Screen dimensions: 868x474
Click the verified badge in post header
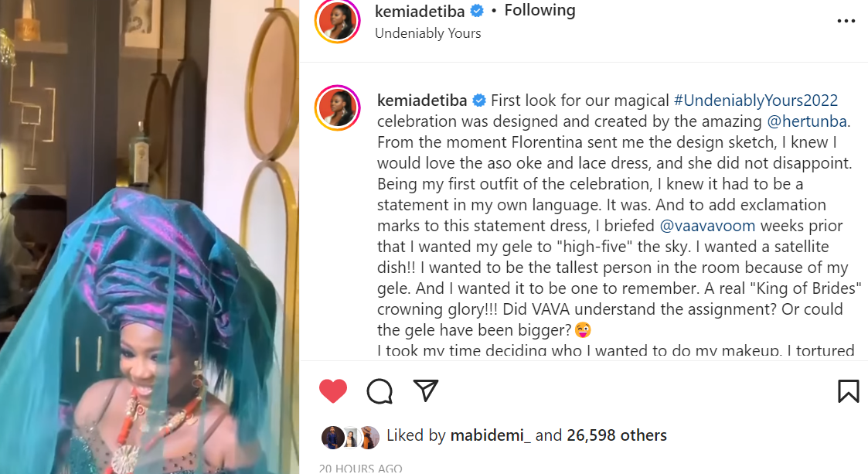[478, 11]
